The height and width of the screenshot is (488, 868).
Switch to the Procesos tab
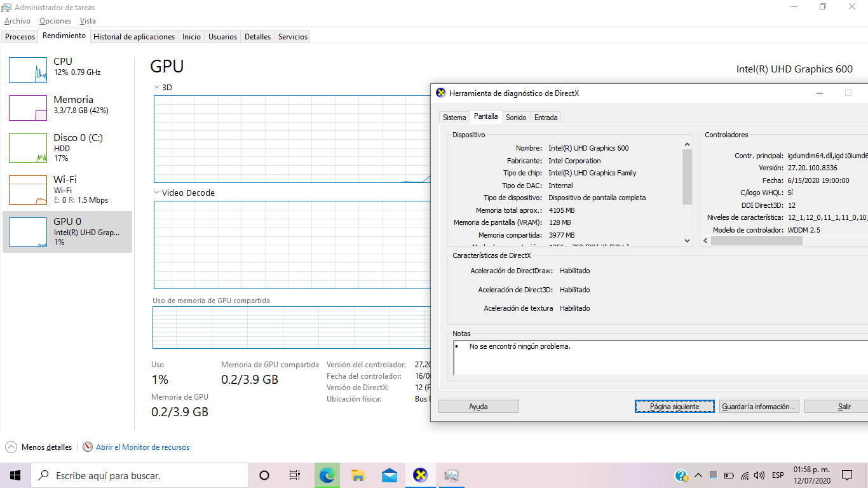coord(20,37)
